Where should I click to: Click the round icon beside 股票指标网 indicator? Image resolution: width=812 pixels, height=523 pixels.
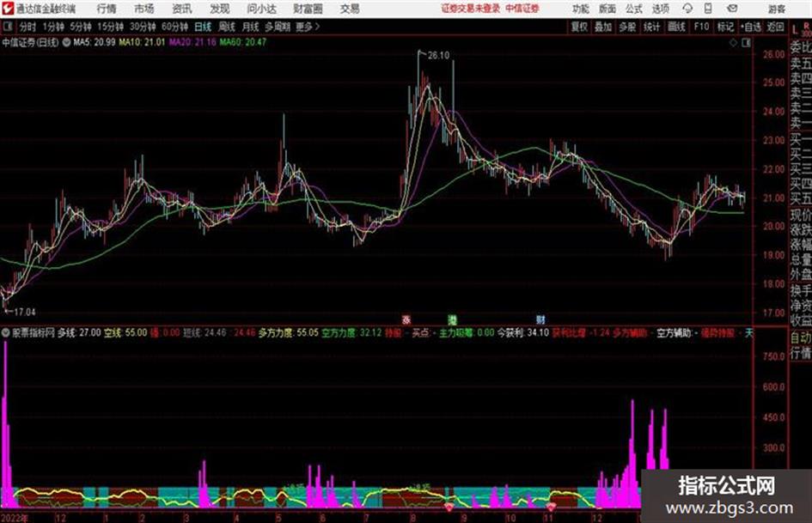[x=6, y=332]
